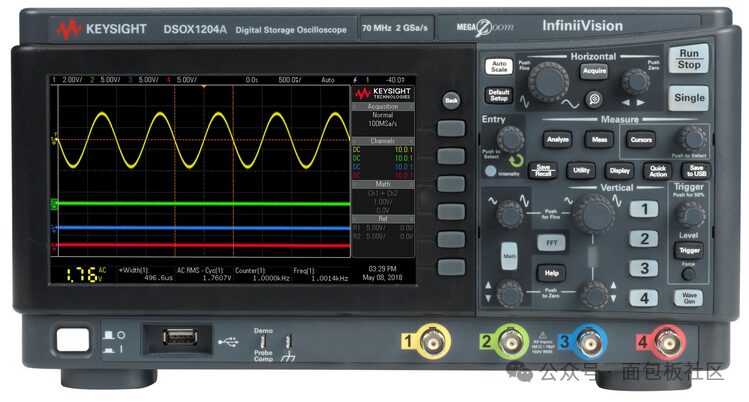Click the 'Auto' trigger mode readout

click(x=328, y=80)
